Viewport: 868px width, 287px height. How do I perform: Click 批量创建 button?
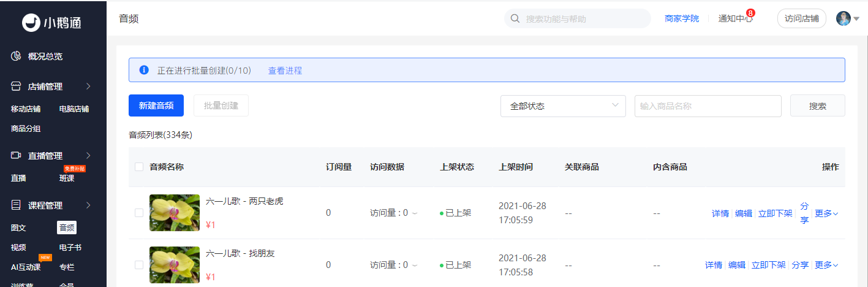tap(221, 105)
